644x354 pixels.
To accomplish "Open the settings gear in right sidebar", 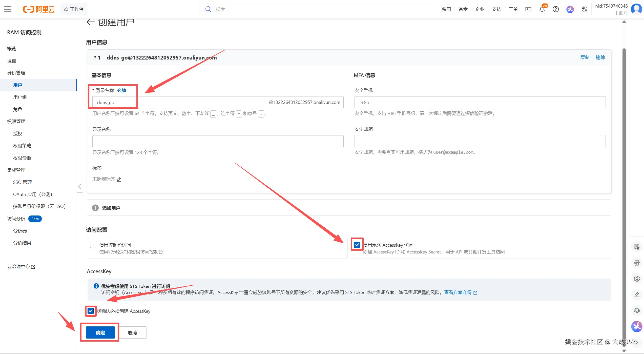I will (637, 279).
